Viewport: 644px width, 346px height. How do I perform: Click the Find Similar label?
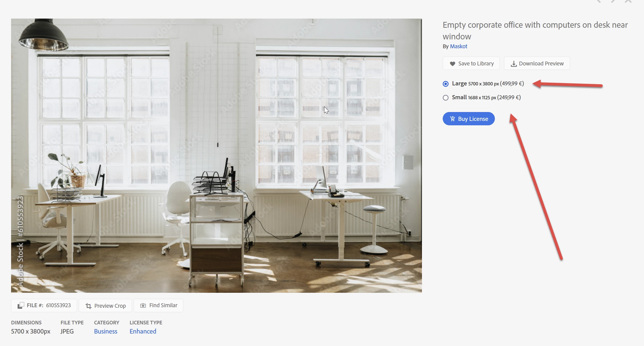coord(163,305)
